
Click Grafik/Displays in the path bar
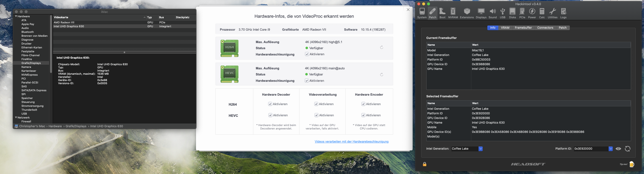[76, 126]
